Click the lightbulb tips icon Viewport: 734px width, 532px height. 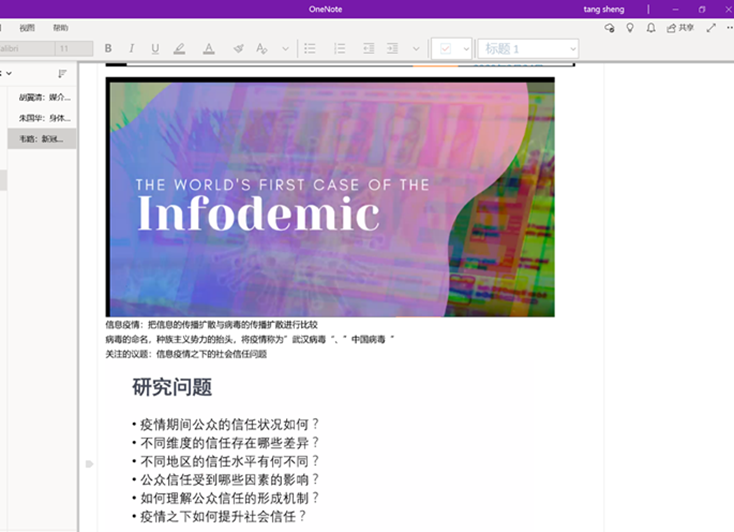click(x=630, y=28)
